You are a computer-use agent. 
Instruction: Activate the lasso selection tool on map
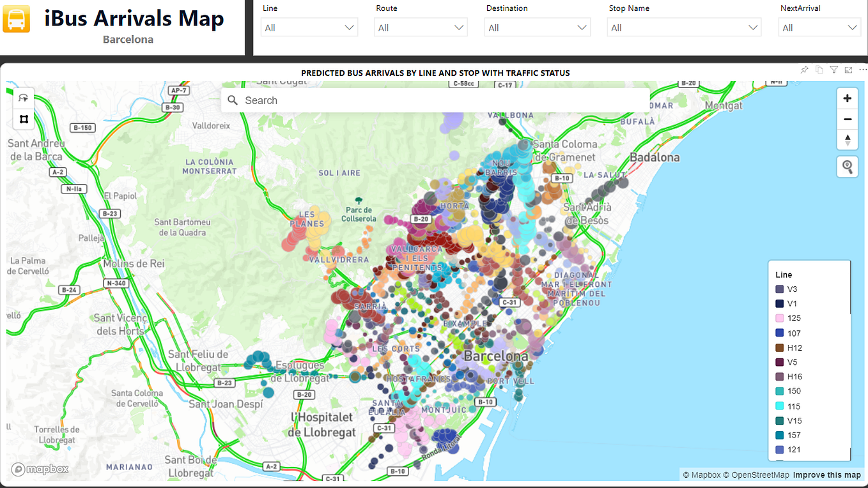point(24,98)
